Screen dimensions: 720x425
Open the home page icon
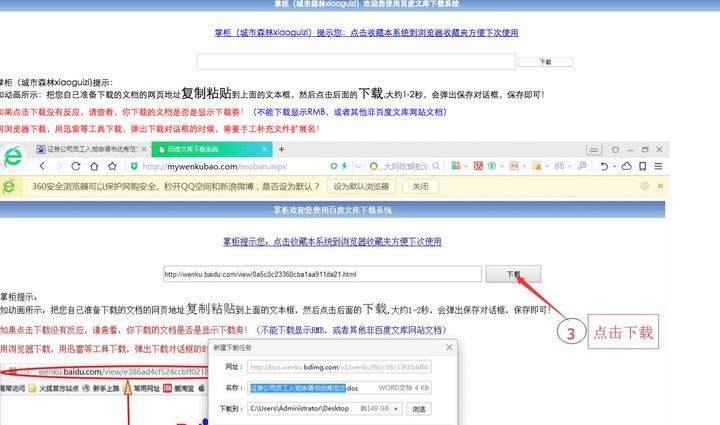94,166
